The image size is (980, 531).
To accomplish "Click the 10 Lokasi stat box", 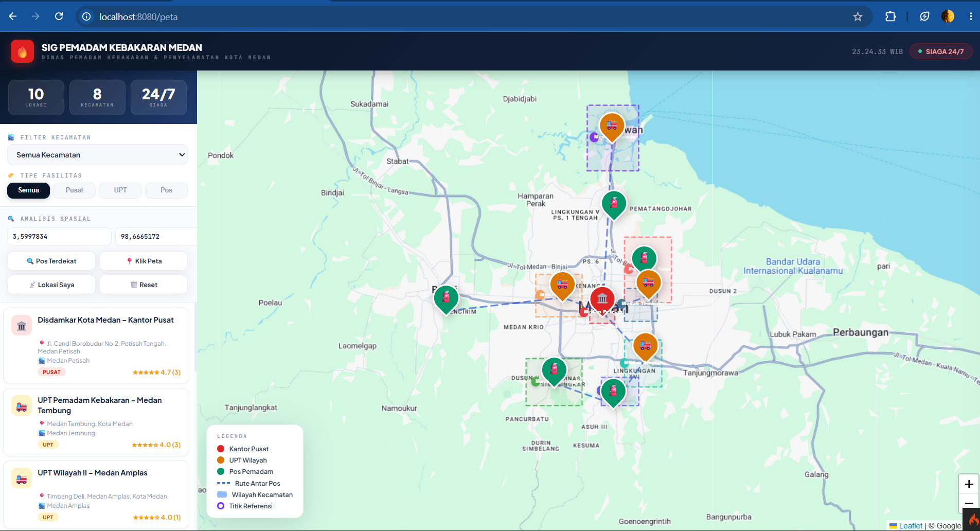I will [x=36, y=97].
